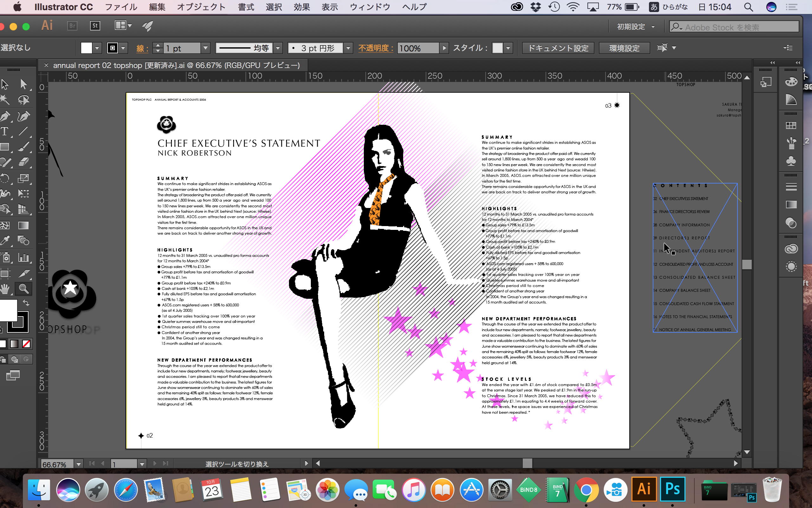
Task: Select the Gradient tool
Action: click(23, 225)
